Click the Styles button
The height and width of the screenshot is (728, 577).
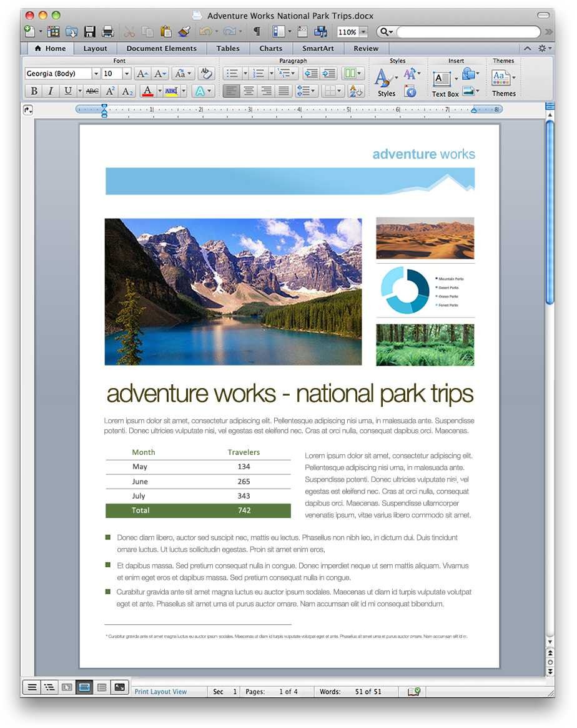click(386, 82)
